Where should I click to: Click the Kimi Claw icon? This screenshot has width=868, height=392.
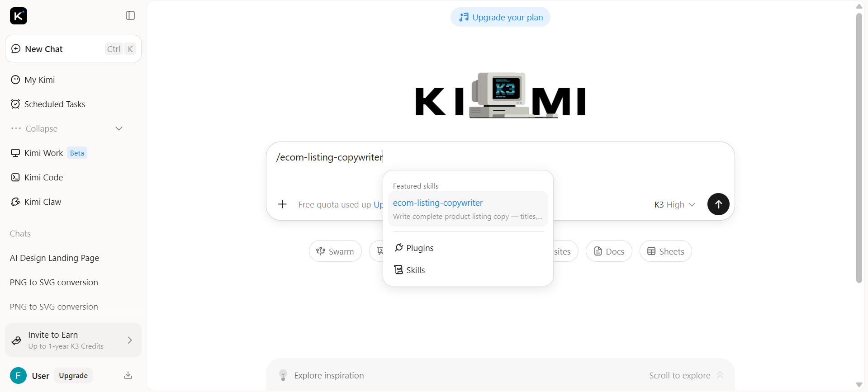point(15,202)
